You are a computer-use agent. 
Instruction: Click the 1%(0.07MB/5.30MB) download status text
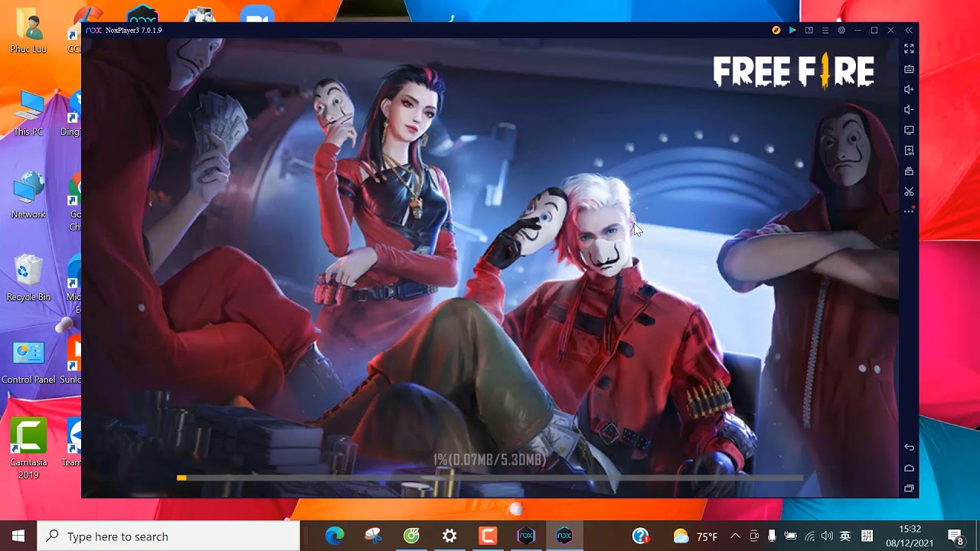[490, 460]
